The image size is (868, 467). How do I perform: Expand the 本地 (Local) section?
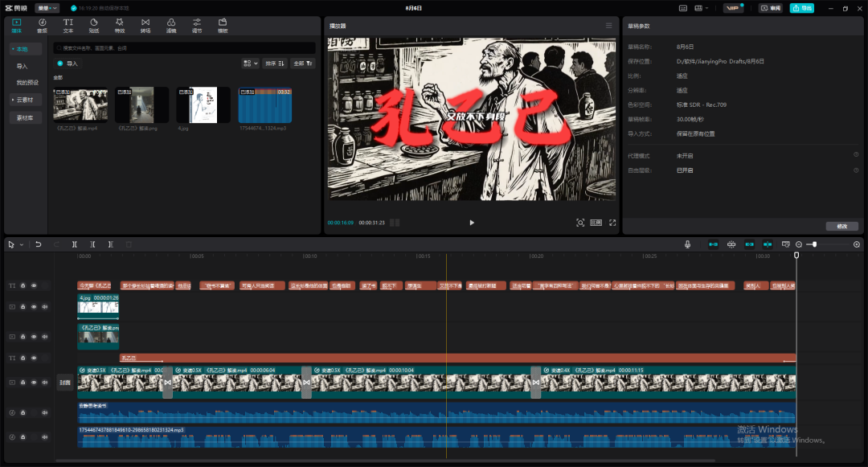click(25, 49)
